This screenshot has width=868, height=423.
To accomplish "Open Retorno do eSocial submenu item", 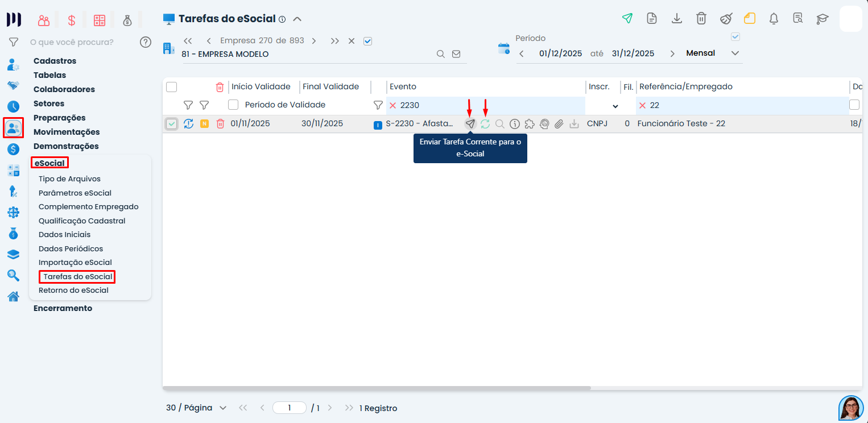I will pos(73,290).
